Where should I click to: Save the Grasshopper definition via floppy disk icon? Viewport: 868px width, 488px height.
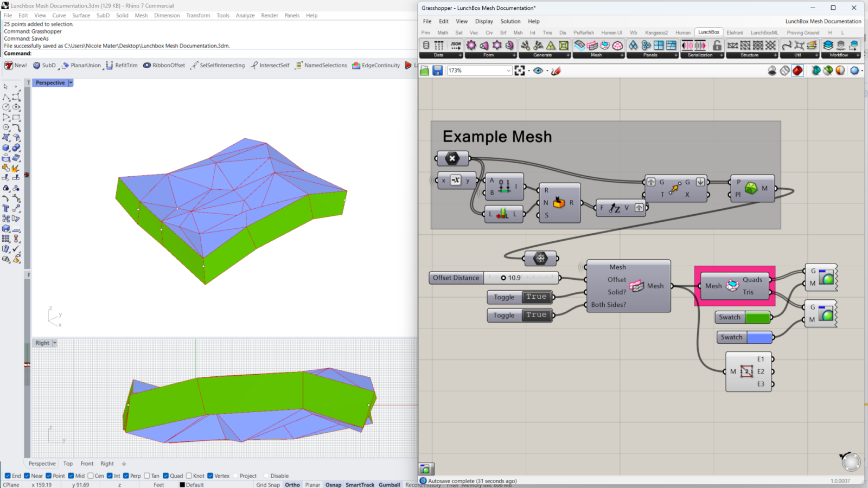(x=437, y=70)
